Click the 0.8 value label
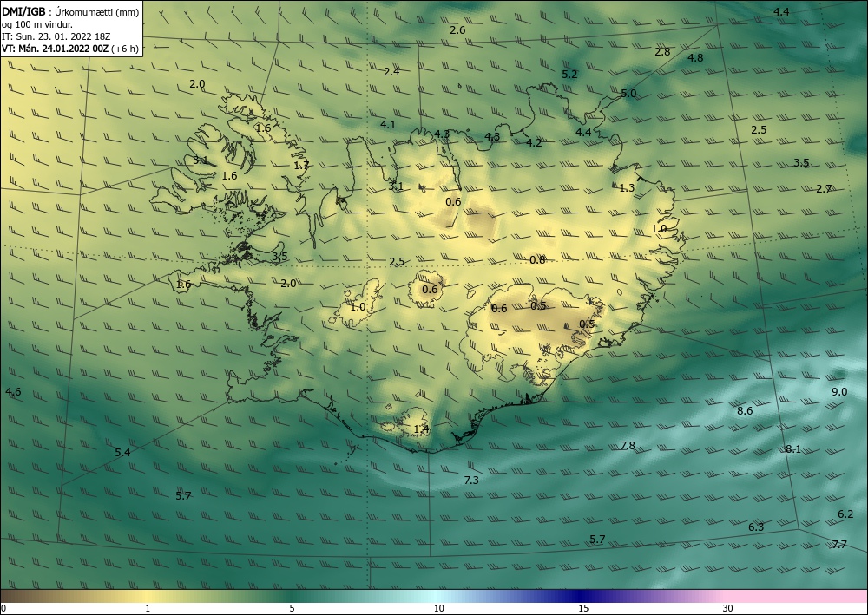Screen dimensions: 868x615 click(537, 260)
